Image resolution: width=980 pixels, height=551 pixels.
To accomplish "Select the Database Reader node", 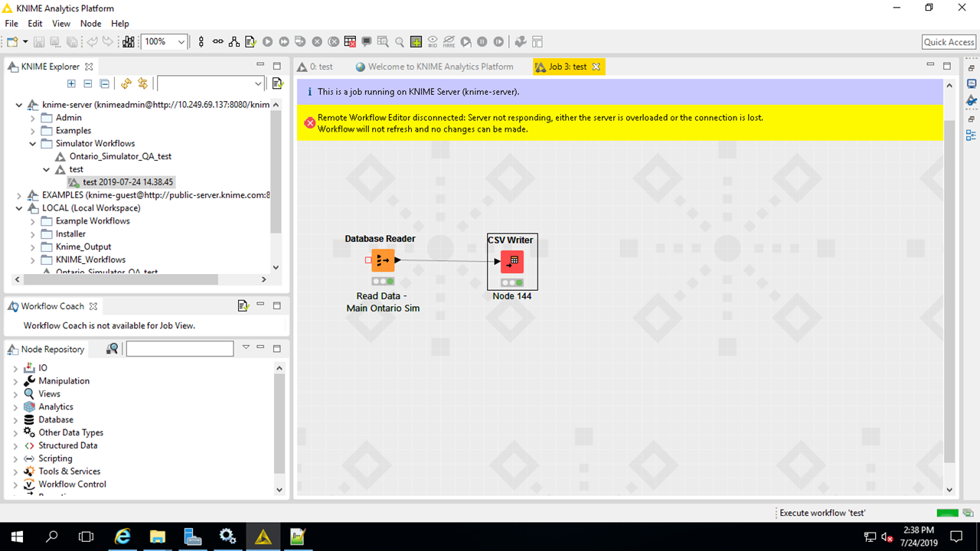I will tap(383, 261).
